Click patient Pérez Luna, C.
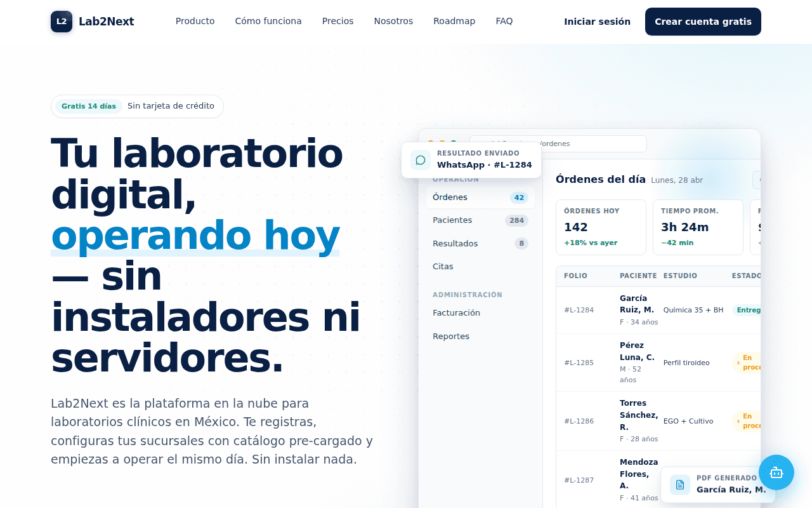This screenshot has height=508, width=812. [x=637, y=351]
